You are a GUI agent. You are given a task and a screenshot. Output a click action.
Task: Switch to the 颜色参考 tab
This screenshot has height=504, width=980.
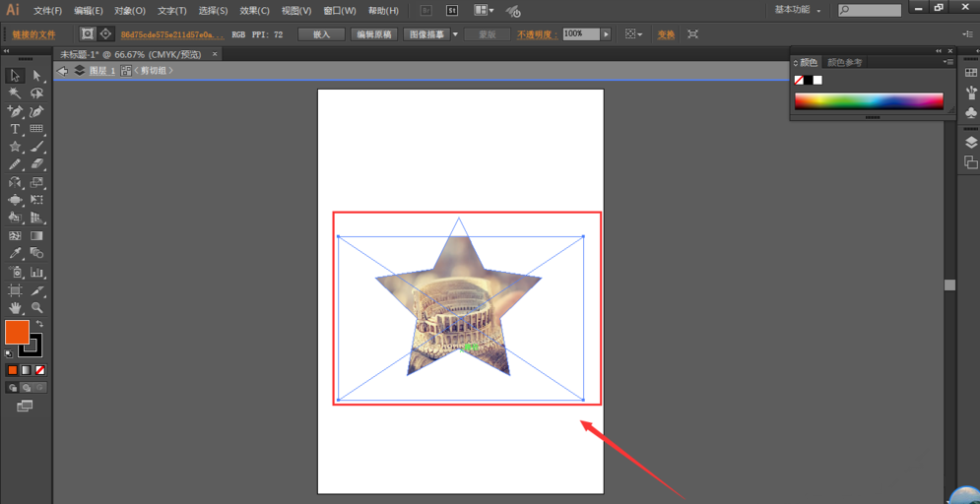tap(844, 62)
